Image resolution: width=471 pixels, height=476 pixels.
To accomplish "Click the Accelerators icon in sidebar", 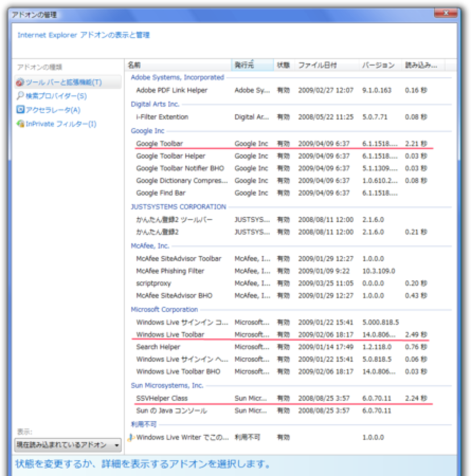I will (20, 110).
